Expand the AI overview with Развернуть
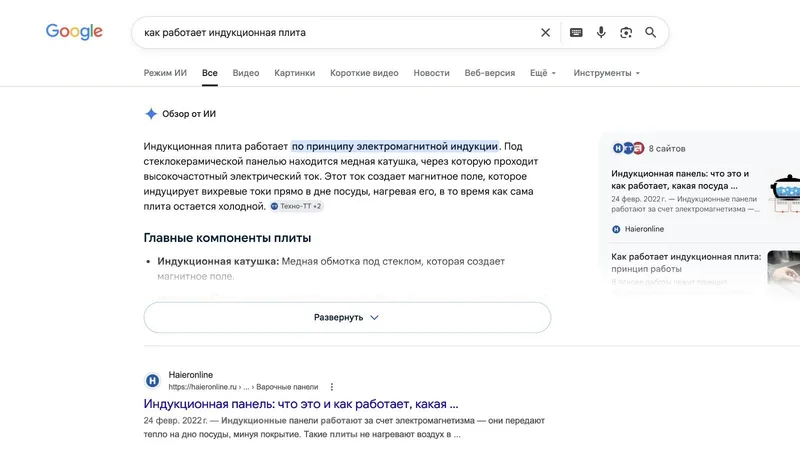The width and height of the screenshot is (800, 450). (x=347, y=317)
